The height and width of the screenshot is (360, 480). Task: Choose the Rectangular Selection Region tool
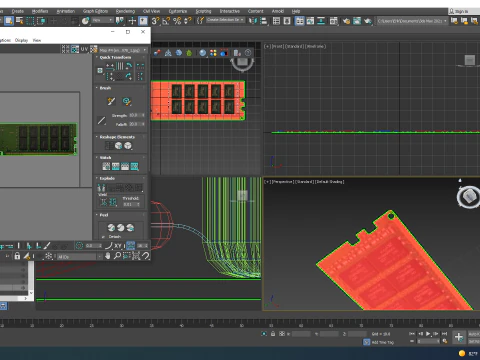30,21
